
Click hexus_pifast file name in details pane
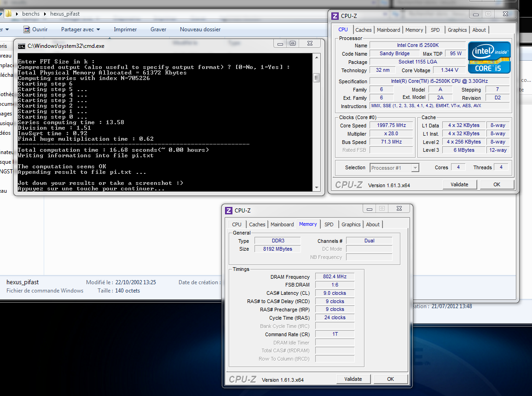tap(23, 282)
